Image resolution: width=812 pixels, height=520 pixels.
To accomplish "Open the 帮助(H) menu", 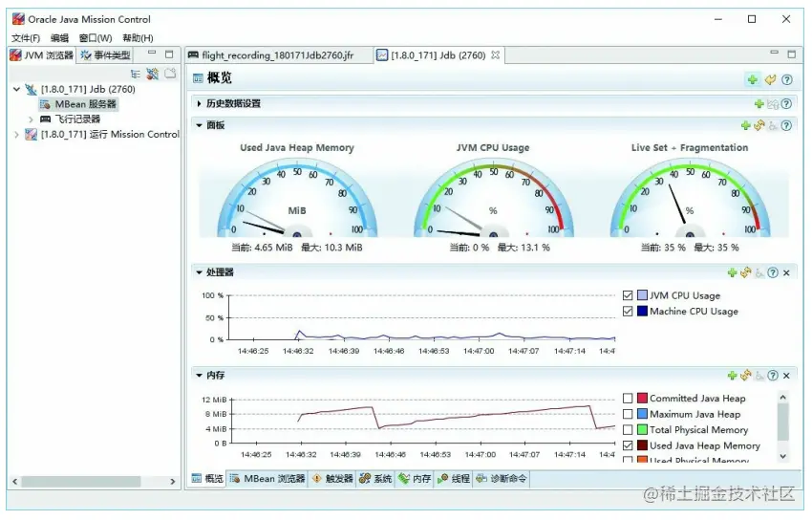I will [138, 38].
